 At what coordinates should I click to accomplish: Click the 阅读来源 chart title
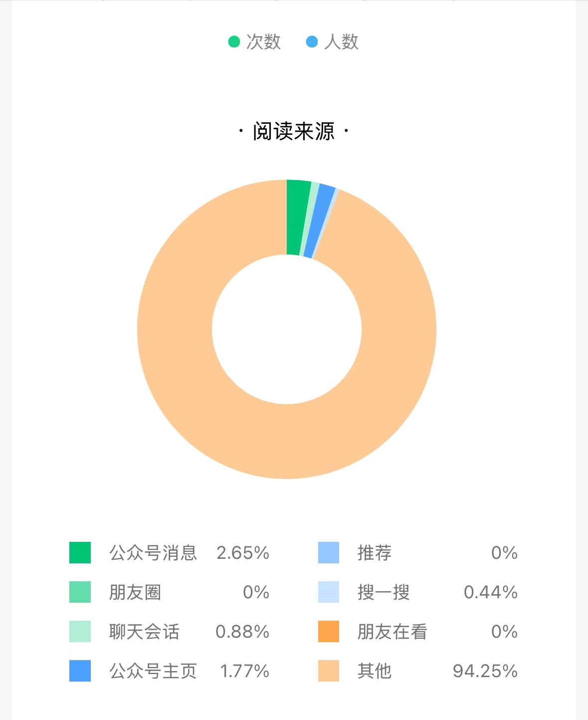293,132
